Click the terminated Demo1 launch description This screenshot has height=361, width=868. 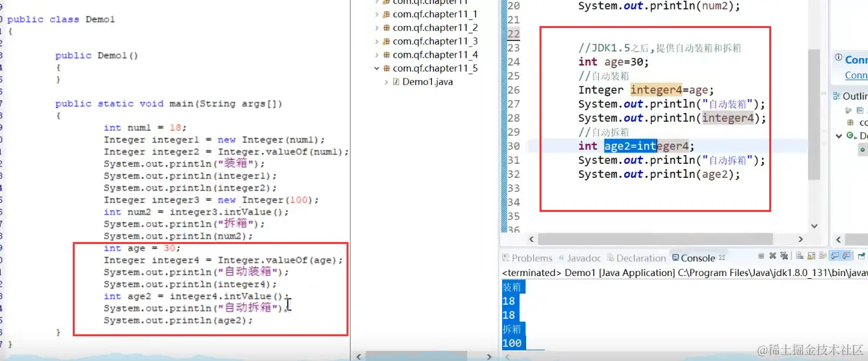point(684,273)
